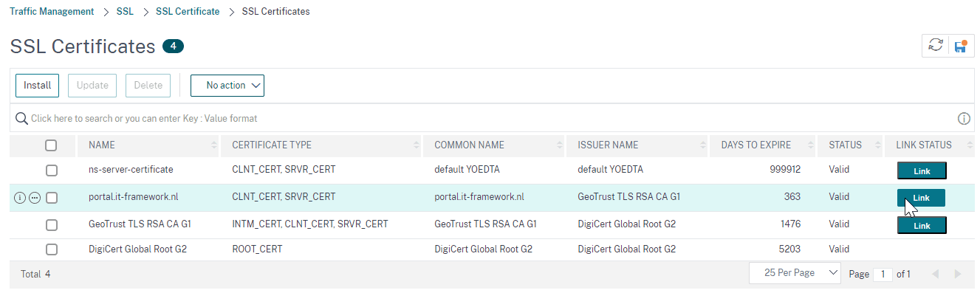The width and height of the screenshot is (980, 293).
Task: Click the Install button
Action: pos(38,86)
